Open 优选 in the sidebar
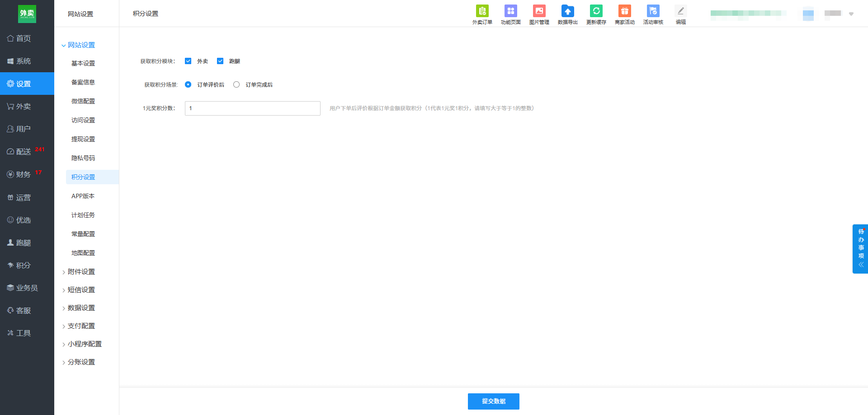Image resolution: width=868 pixels, height=415 pixels. tap(27, 220)
